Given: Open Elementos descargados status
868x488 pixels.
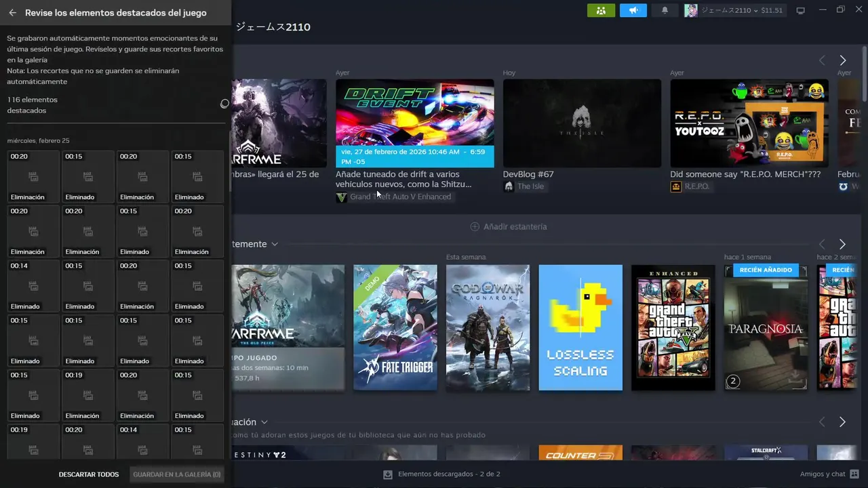Looking at the screenshot, I should [441, 474].
